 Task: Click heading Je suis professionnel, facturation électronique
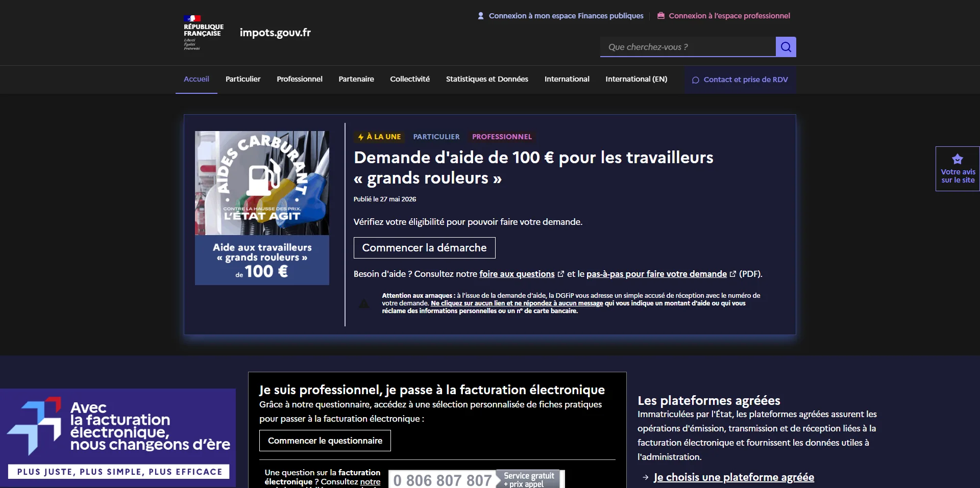point(432,390)
